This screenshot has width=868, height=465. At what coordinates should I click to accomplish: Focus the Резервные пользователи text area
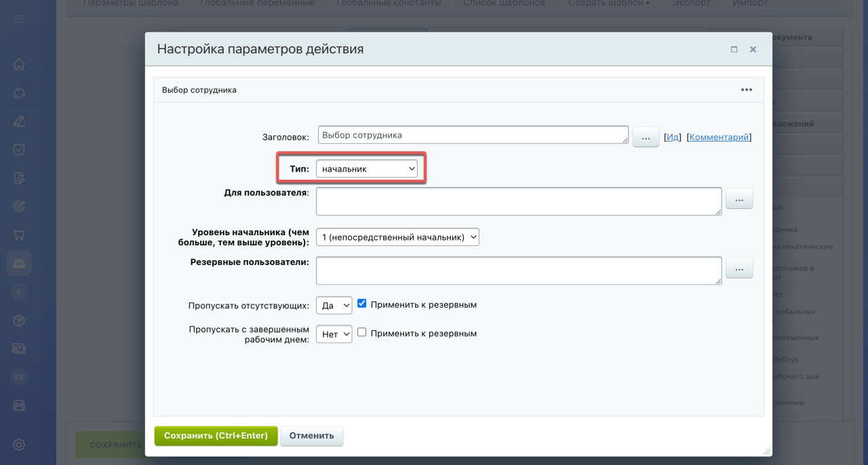(x=519, y=270)
